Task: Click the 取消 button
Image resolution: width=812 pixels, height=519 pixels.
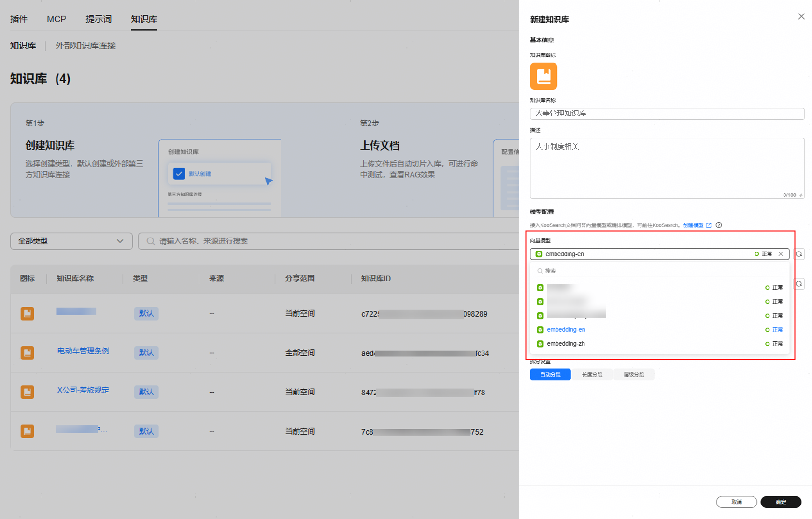Action: coord(737,502)
